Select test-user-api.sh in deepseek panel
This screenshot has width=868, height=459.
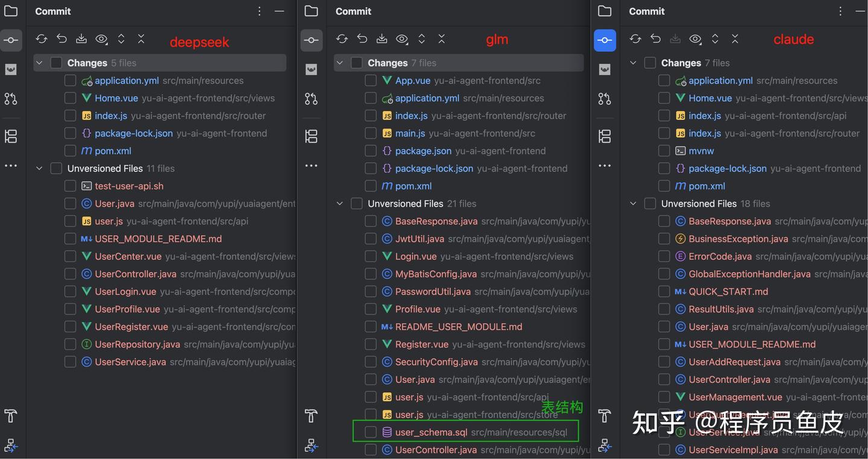point(129,186)
